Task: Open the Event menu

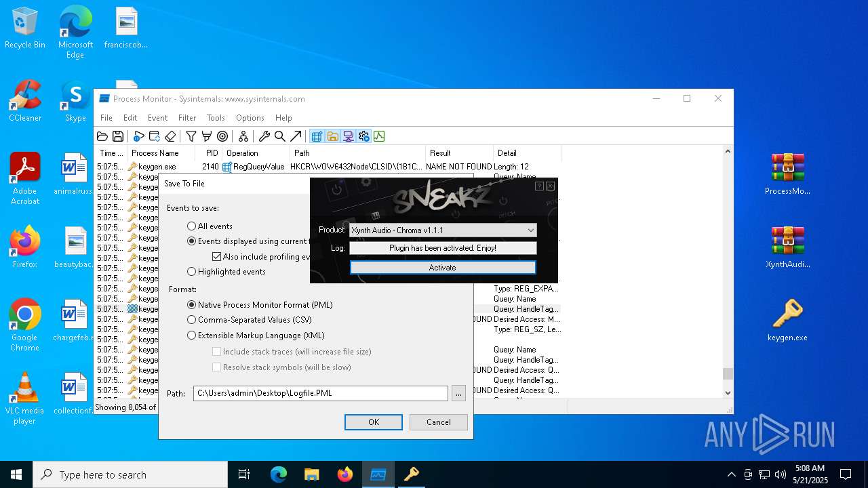Action: pyautogui.click(x=157, y=118)
